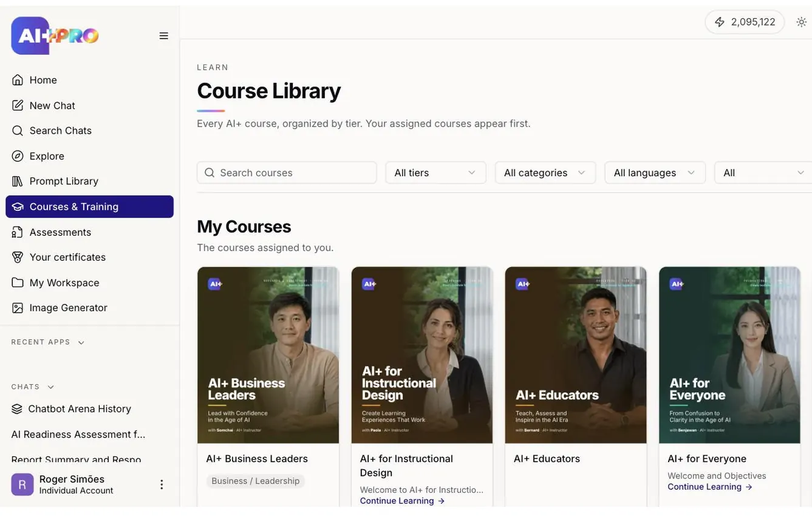Open Your certificates in sidebar
812x530 pixels.
pyautogui.click(x=89, y=257)
